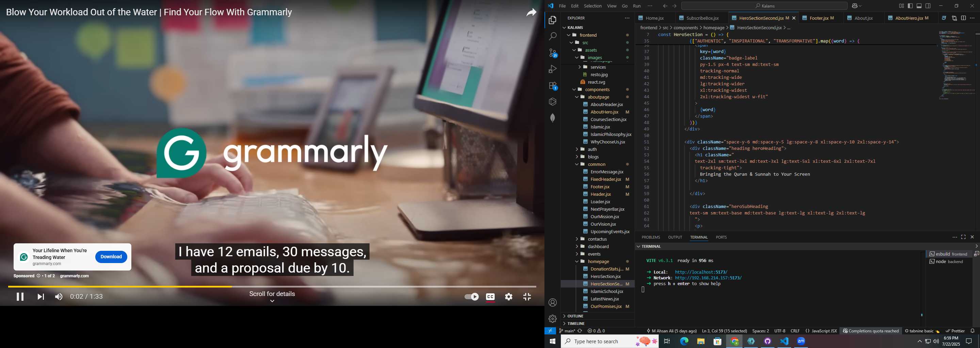
Task: Expand the blogs folder
Action: click(x=597, y=157)
